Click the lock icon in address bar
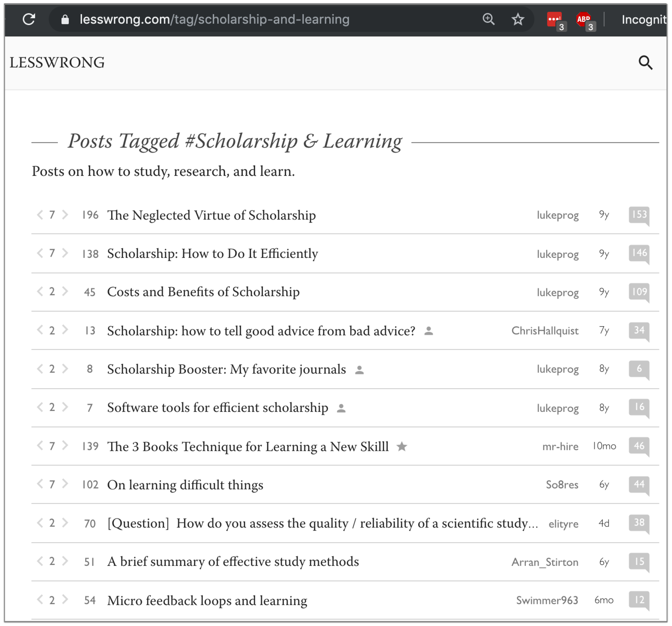The height and width of the screenshot is (626, 672). coord(65,20)
